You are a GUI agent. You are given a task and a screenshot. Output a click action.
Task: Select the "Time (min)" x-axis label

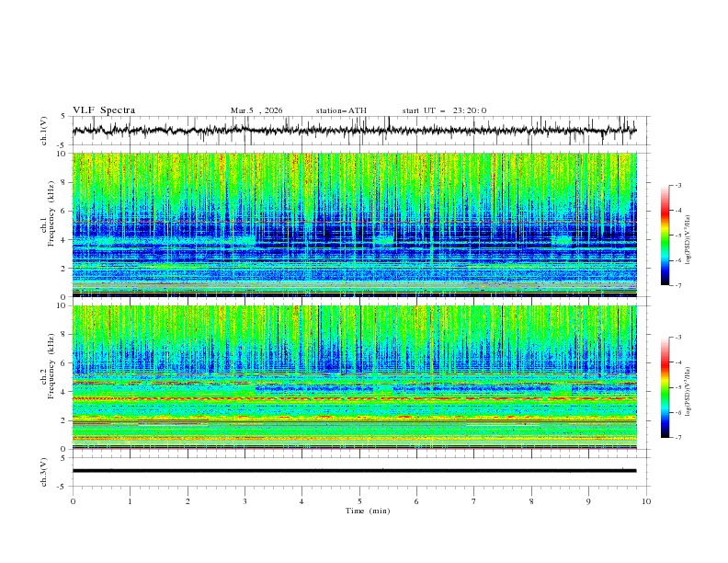[368, 511]
